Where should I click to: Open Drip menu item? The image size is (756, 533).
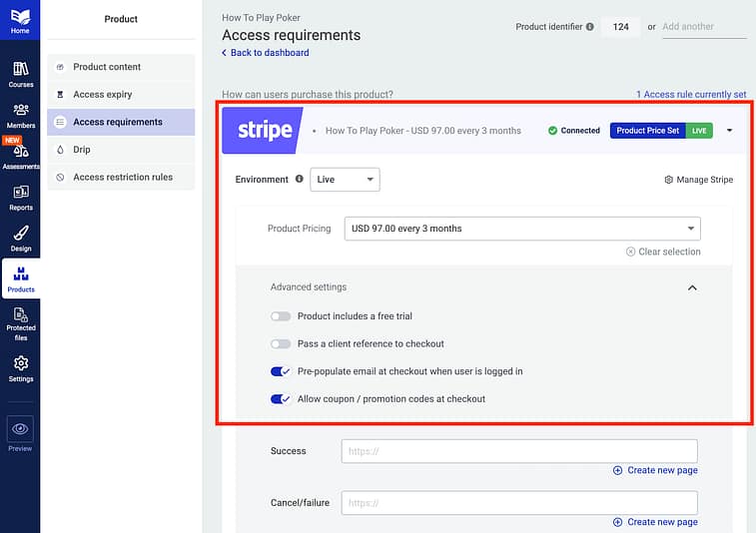click(121, 150)
